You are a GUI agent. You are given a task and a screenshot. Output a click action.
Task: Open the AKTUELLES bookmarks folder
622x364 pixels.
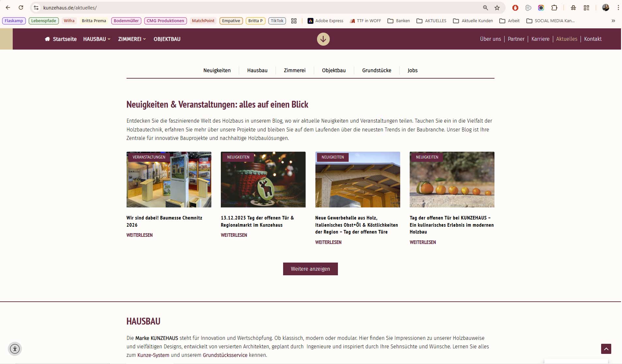[432, 21]
